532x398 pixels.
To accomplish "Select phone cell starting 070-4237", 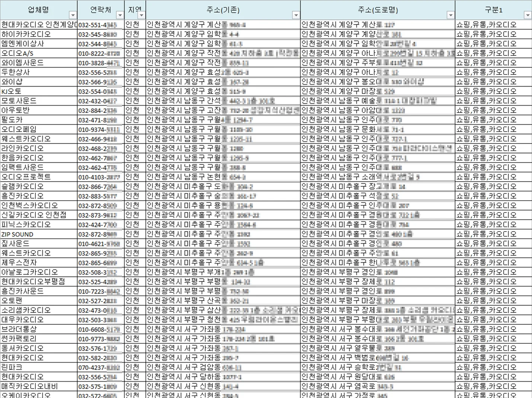I will (x=101, y=368).
